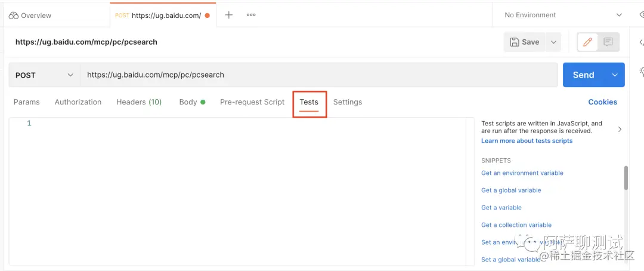Insert Get a global variable snippet
The image size is (644, 271).
[511, 190]
